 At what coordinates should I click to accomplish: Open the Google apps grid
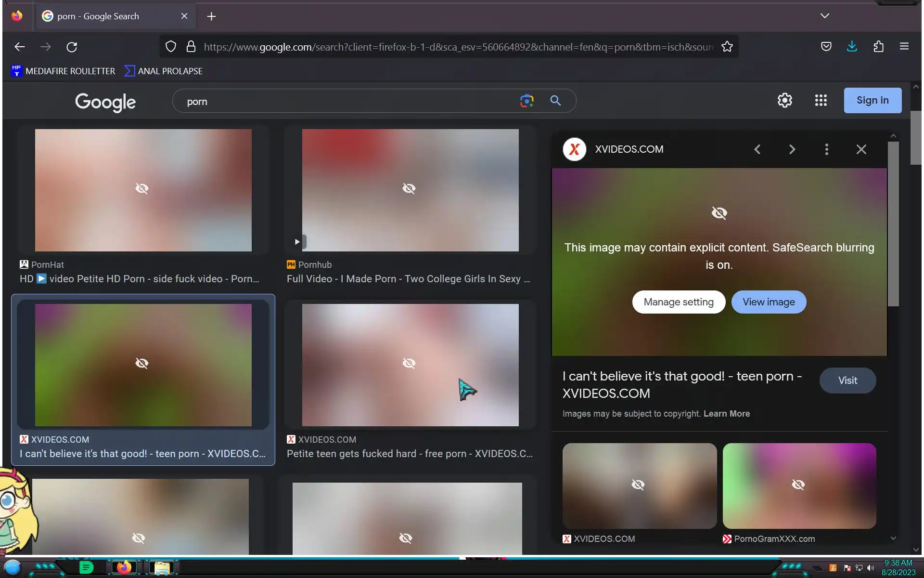click(821, 100)
